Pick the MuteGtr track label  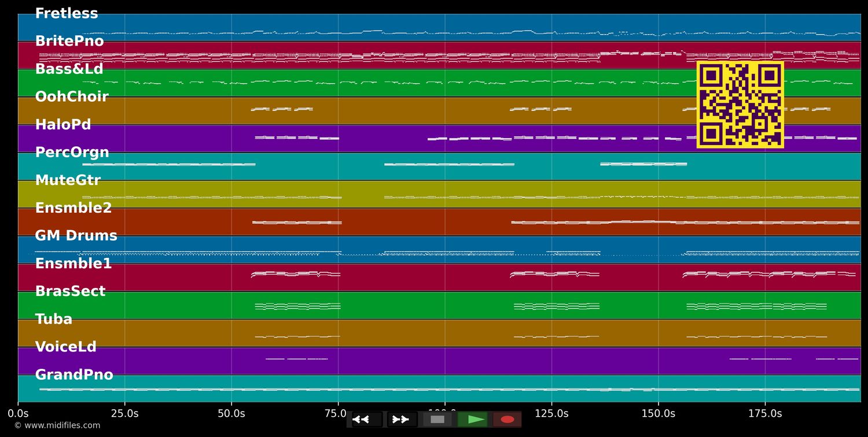(68, 180)
